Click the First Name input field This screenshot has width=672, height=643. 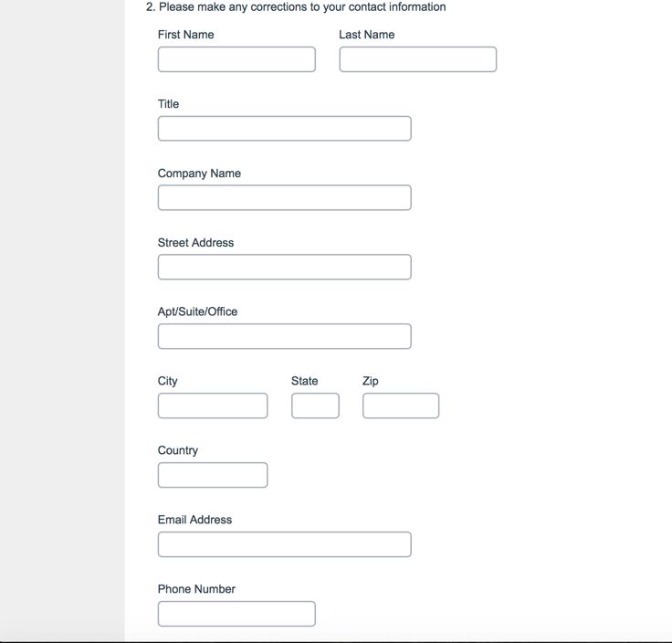pos(236,59)
